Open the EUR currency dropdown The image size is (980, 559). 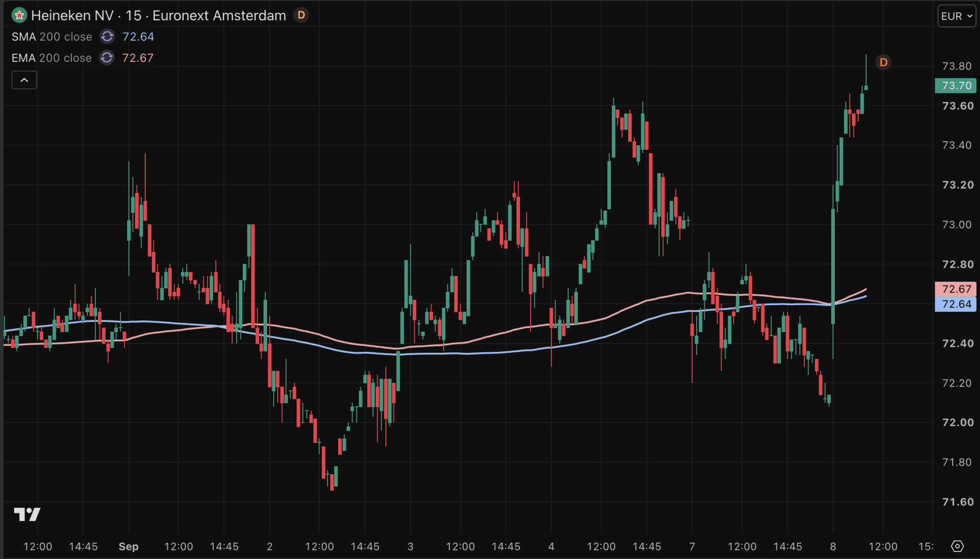coord(957,16)
